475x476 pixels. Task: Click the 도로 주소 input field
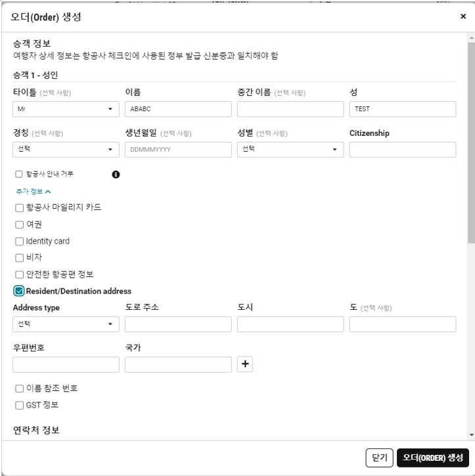coord(178,324)
